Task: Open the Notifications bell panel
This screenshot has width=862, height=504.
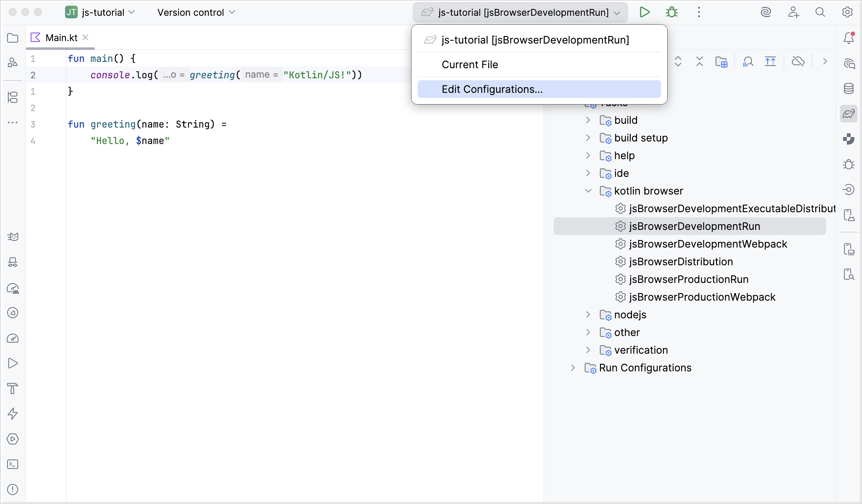Action: click(849, 38)
